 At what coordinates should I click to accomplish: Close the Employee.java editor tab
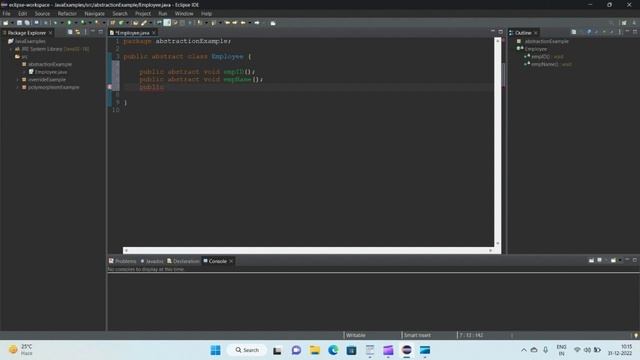pos(154,33)
